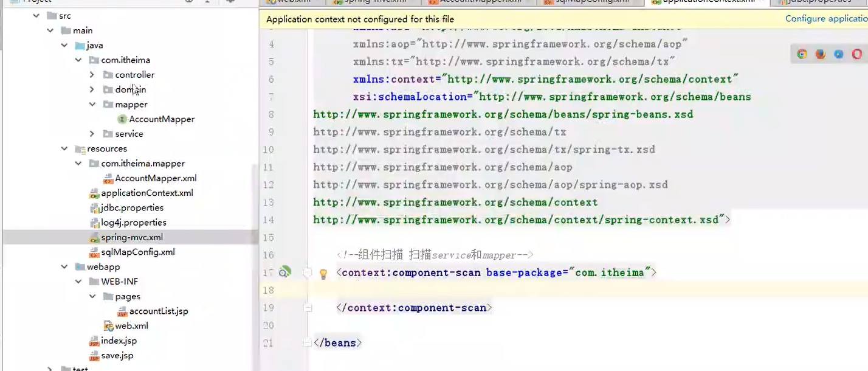Screen dimensions: 868x371
Task: Open the file in Firefox via preview icon
Action: [820, 54]
